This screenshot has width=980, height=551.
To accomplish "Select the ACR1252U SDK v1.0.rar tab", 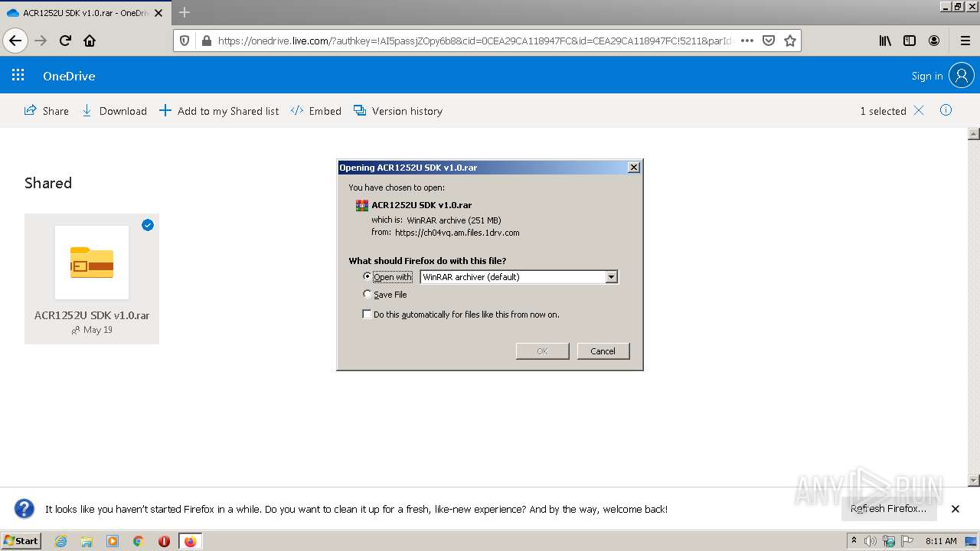I will (x=84, y=13).
